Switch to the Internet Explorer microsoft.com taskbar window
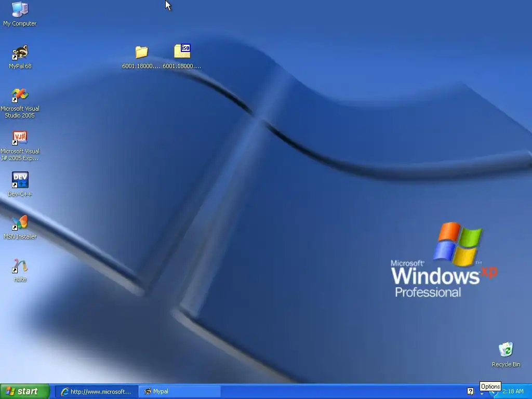 pos(96,392)
